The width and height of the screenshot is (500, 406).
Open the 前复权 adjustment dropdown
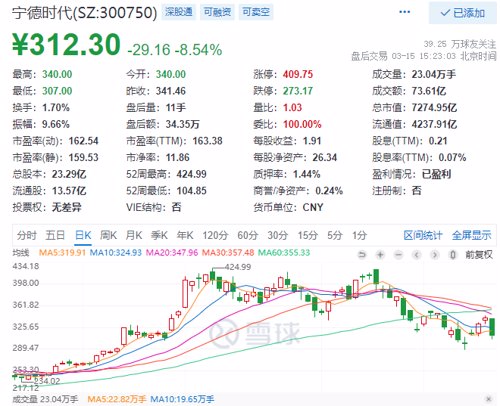click(x=479, y=255)
